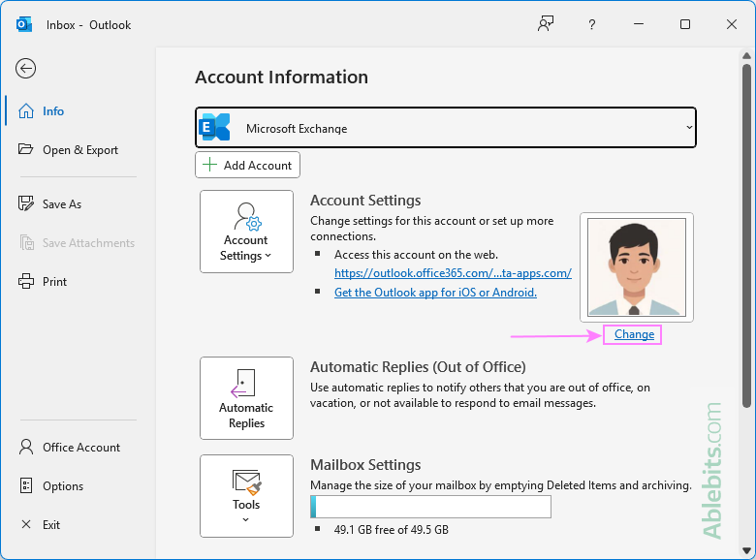Click the Outlook logo in title bar
This screenshot has width=756, height=560.
(24, 24)
